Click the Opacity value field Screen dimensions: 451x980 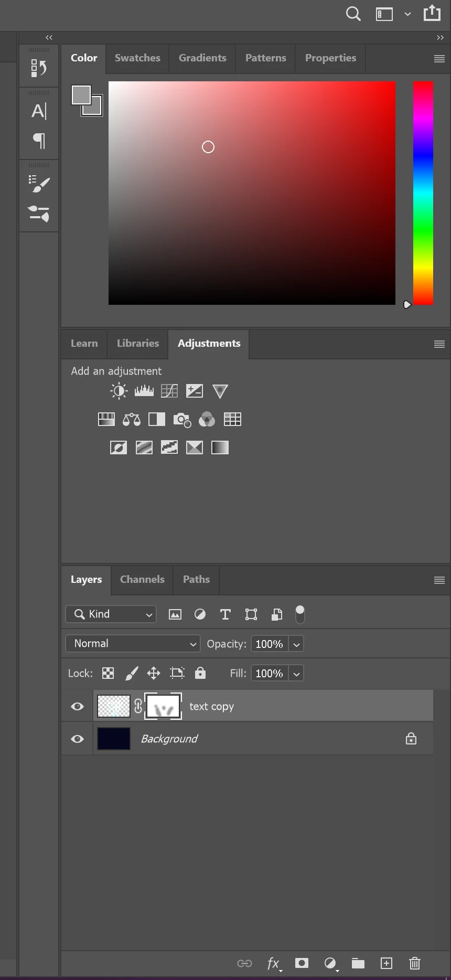tap(270, 644)
